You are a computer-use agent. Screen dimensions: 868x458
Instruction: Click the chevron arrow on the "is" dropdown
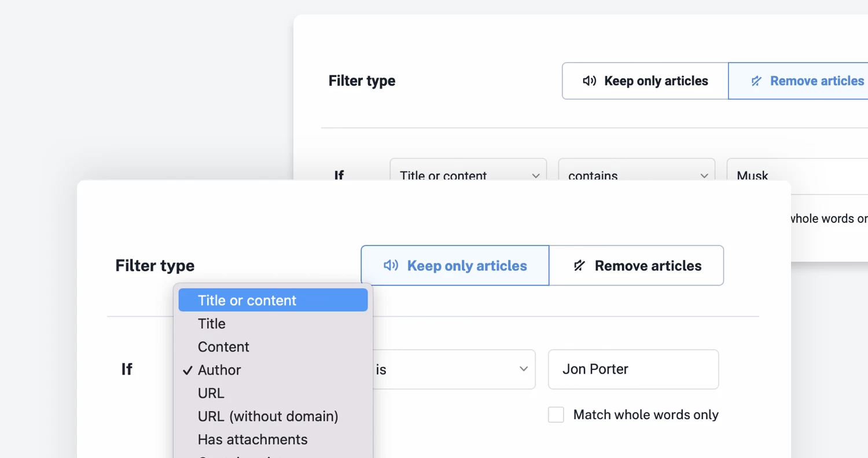pos(523,369)
